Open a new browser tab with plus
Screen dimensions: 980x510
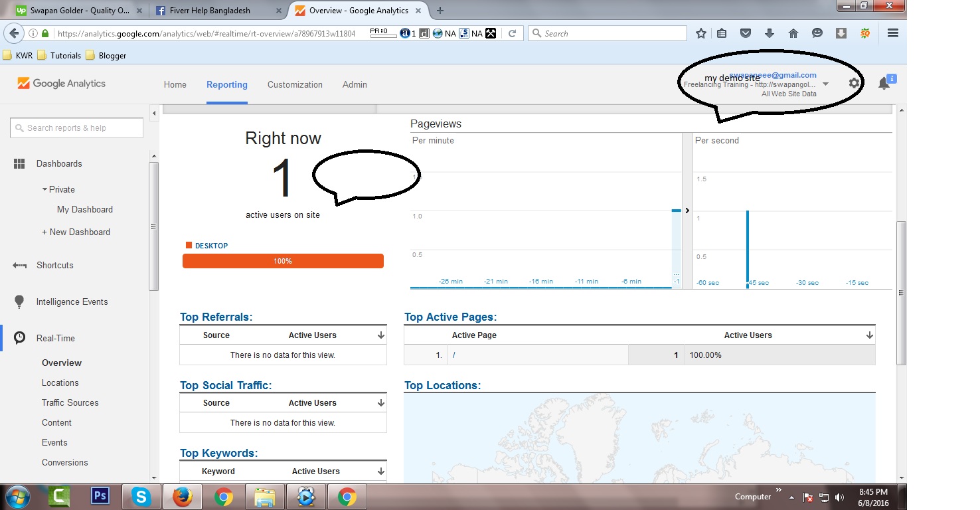click(x=440, y=11)
